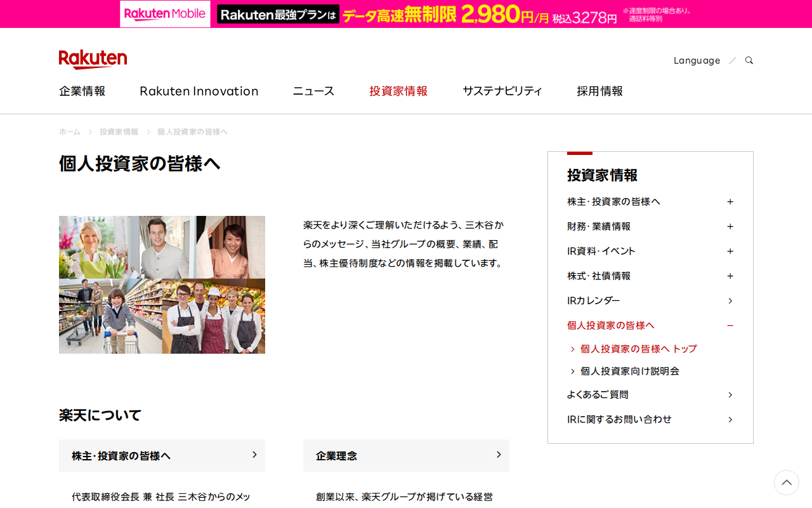Open IRカレンダー chevron in sidebar

(x=730, y=301)
